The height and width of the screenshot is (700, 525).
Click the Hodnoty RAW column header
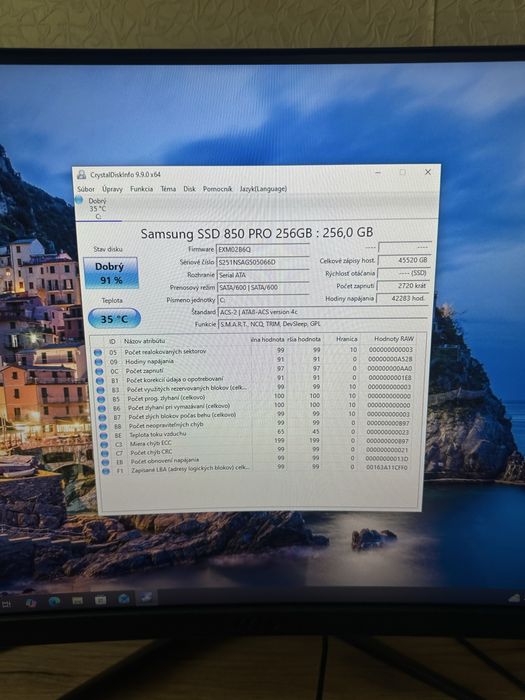tap(394, 339)
